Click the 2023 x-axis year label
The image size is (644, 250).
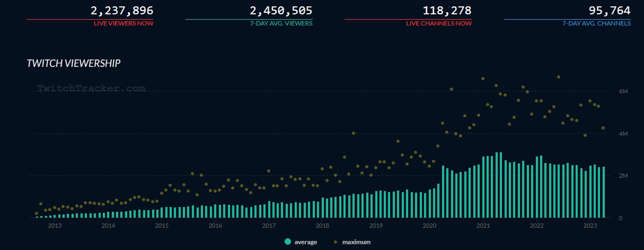tap(590, 226)
